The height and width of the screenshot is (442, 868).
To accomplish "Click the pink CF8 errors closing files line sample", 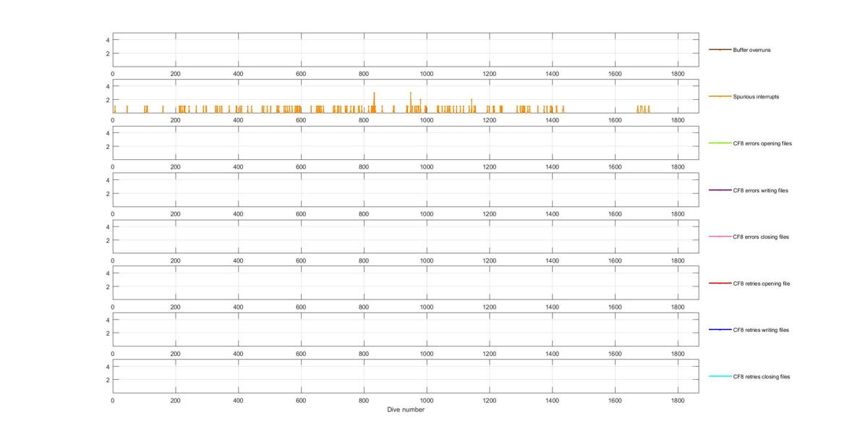I will (720, 237).
